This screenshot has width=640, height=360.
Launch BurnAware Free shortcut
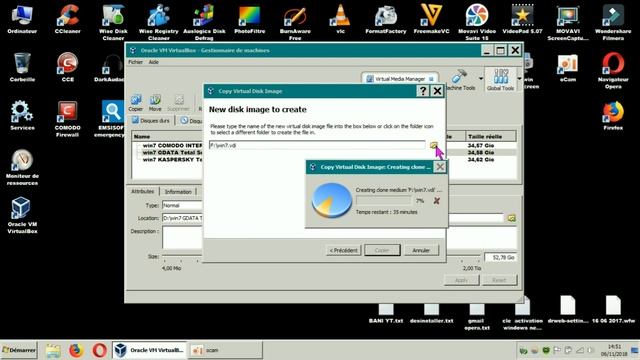coord(295,22)
